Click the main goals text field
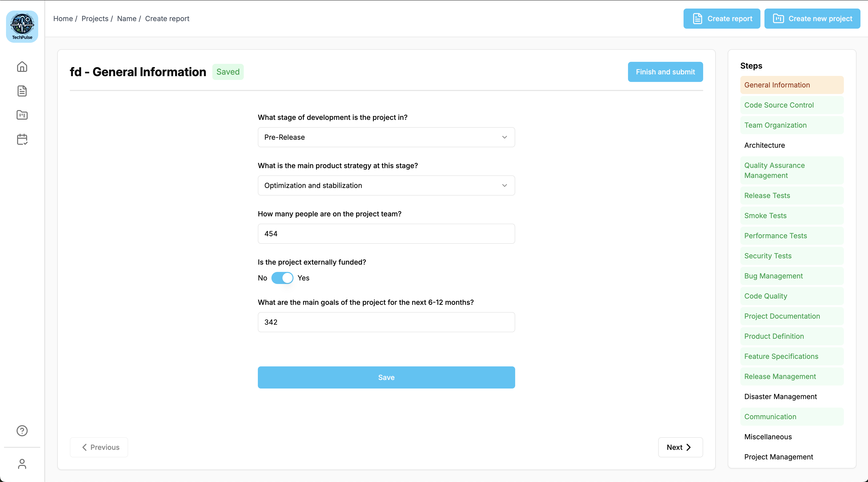Viewport: 868px width, 482px height. tap(386, 322)
